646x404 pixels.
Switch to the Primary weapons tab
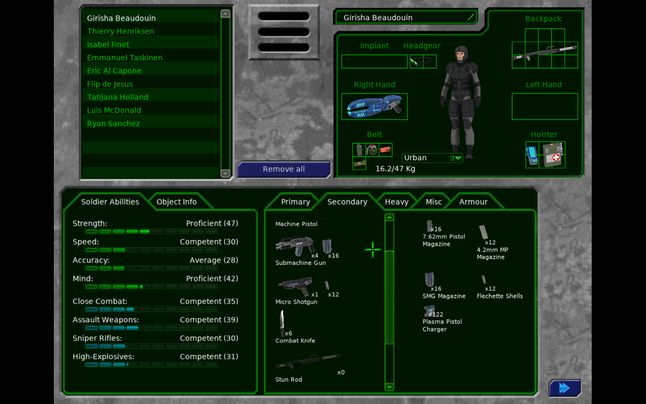(295, 202)
